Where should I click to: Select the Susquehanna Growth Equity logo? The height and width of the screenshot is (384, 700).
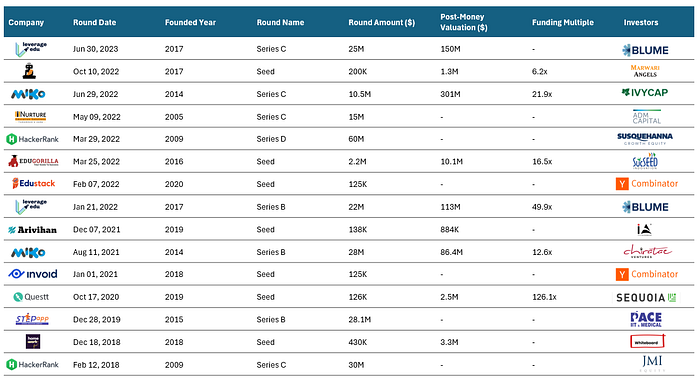pos(645,139)
